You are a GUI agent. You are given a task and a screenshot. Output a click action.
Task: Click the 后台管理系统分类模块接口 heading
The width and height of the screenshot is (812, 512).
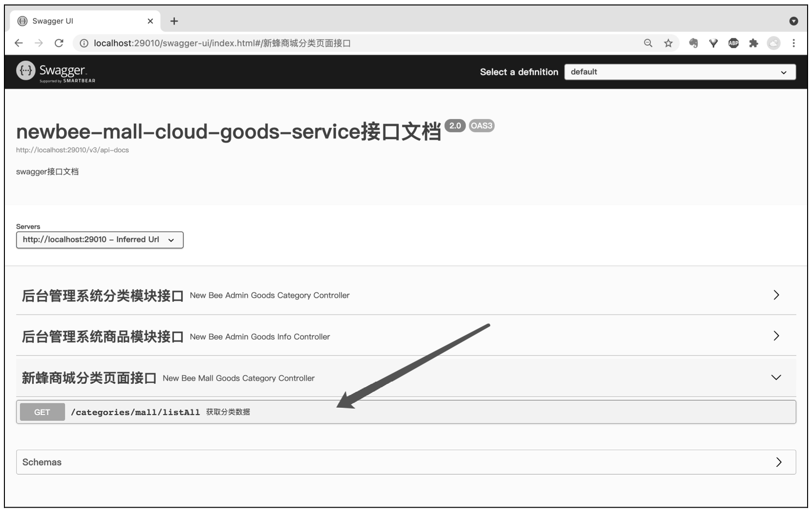coord(102,296)
